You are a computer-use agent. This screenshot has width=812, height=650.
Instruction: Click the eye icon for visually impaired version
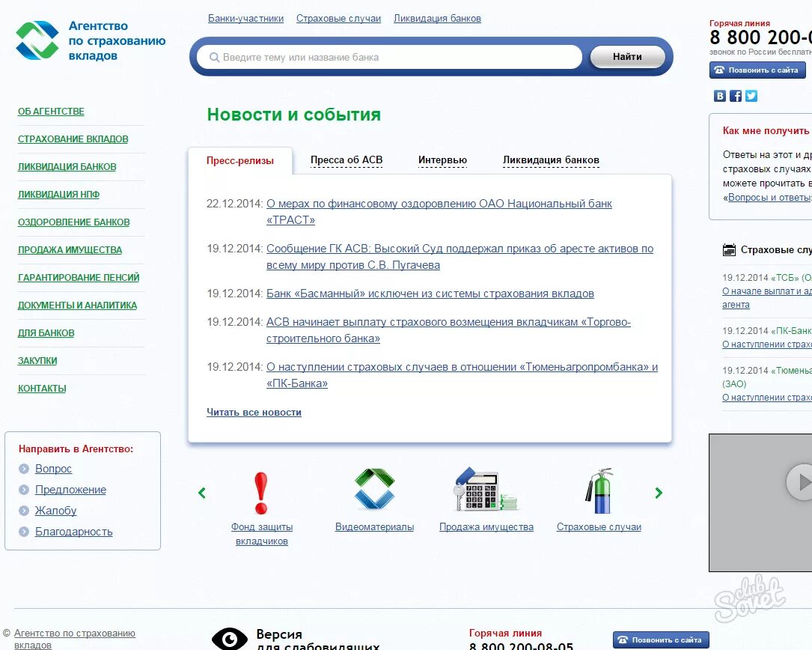[x=230, y=639]
